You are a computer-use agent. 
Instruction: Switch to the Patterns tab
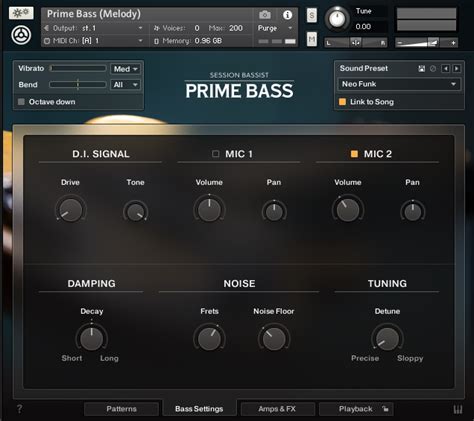[x=121, y=409]
